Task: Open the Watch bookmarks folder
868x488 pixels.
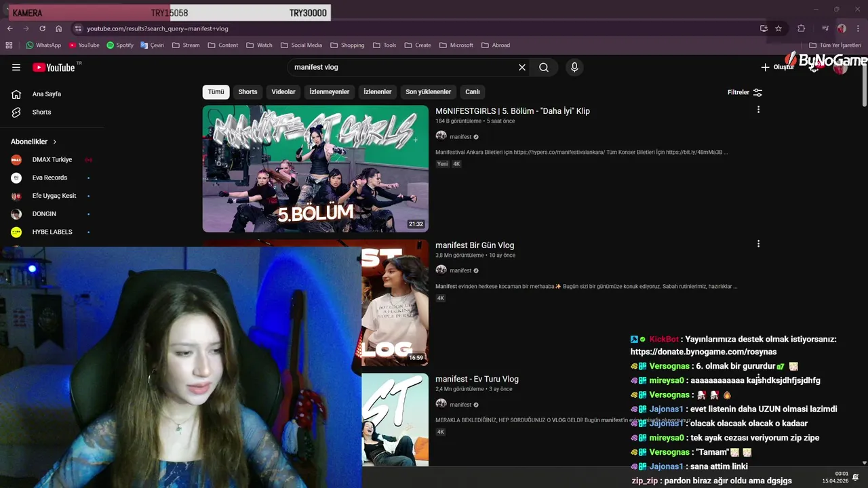Action: coord(259,45)
